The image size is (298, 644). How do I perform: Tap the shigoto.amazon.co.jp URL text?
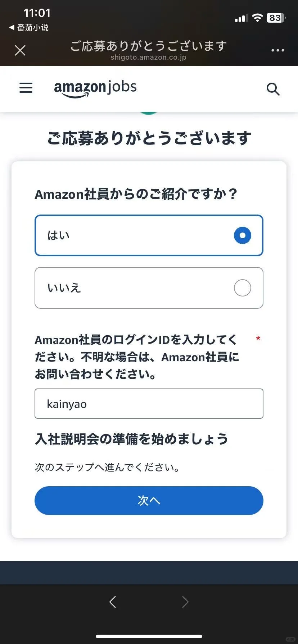(x=148, y=57)
